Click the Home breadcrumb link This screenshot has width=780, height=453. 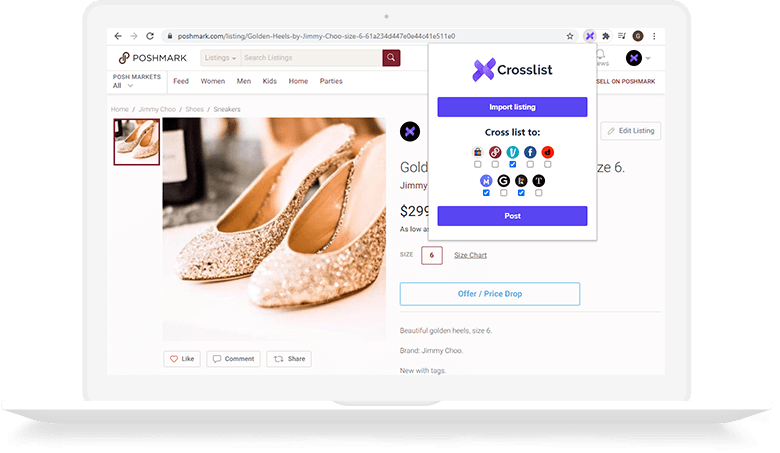click(120, 109)
